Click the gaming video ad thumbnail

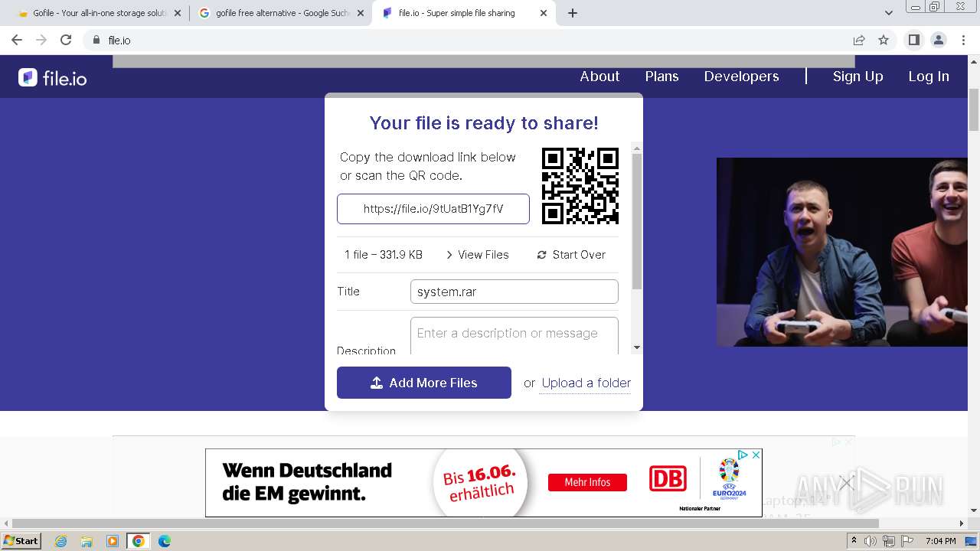(x=842, y=253)
